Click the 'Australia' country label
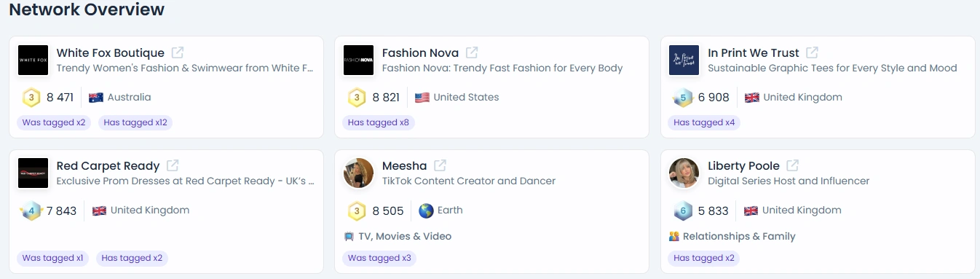 coord(129,97)
